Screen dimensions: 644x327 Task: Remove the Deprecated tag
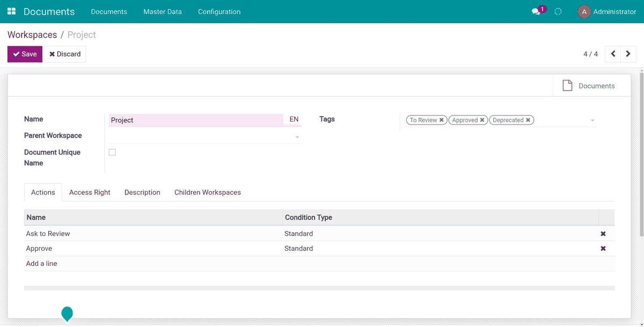point(528,120)
